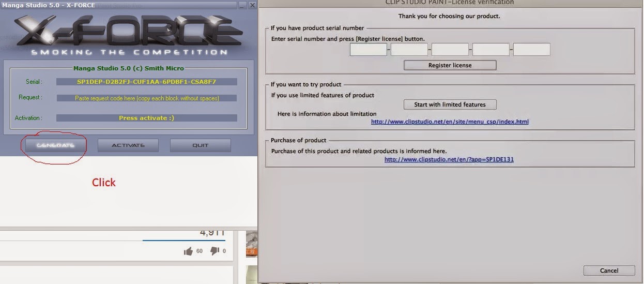
Task: Focus the first serial number block field
Action: [369, 50]
